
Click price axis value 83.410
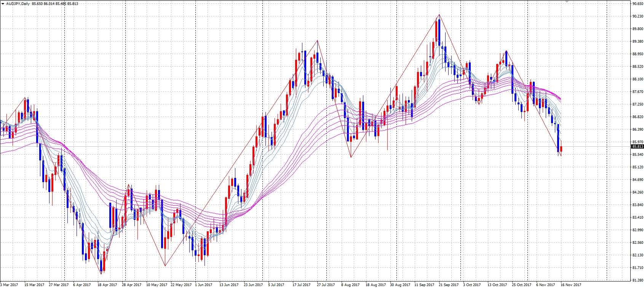[638, 218]
